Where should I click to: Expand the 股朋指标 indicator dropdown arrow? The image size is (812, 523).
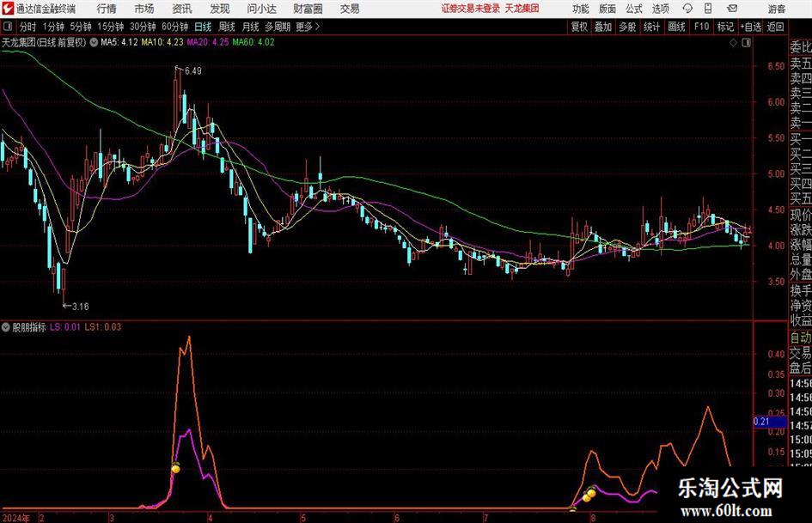(x=6, y=326)
